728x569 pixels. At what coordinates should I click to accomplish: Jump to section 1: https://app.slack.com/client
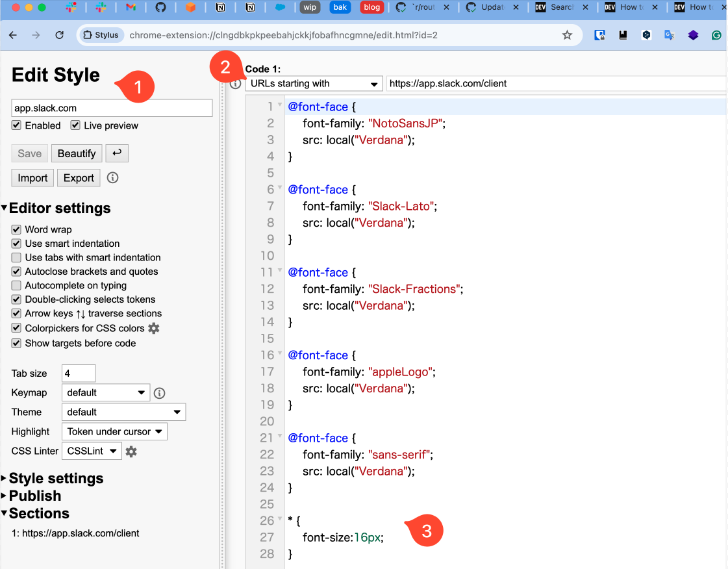pyautogui.click(x=76, y=533)
